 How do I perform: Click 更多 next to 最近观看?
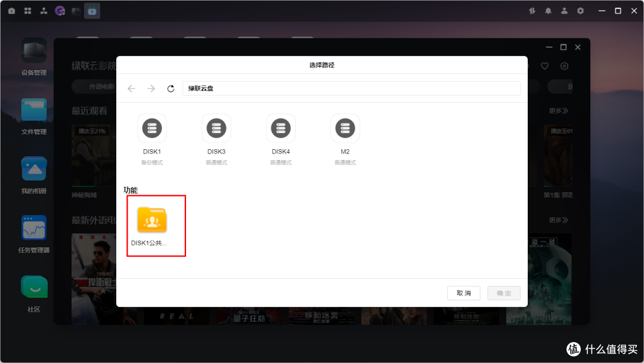click(x=559, y=110)
